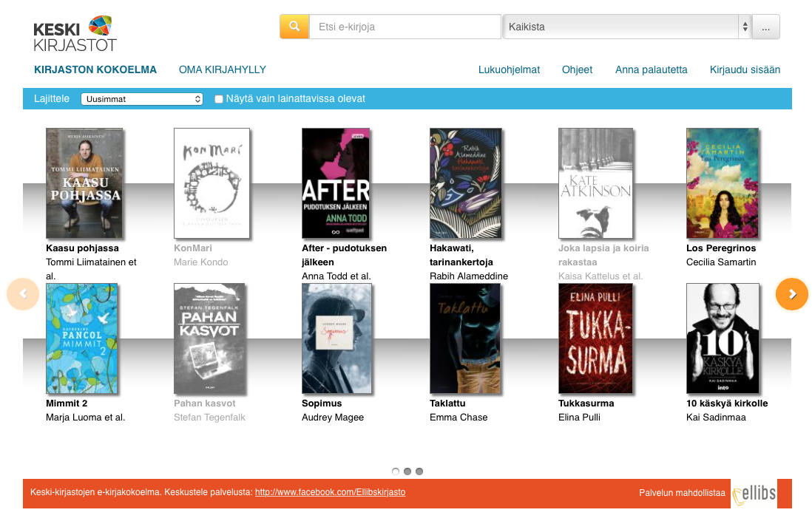Click Kirjaudu sisään to log in

[x=745, y=70]
